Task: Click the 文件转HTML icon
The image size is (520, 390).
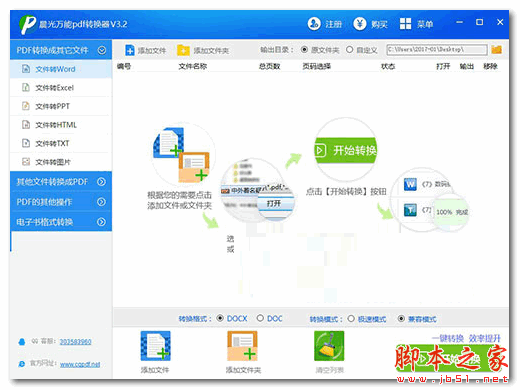Action: [26, 125]
